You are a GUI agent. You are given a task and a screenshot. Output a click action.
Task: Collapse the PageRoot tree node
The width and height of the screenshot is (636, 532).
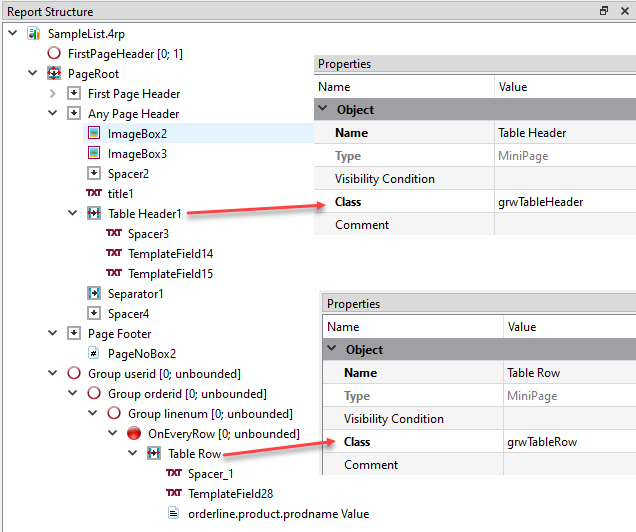33,73
